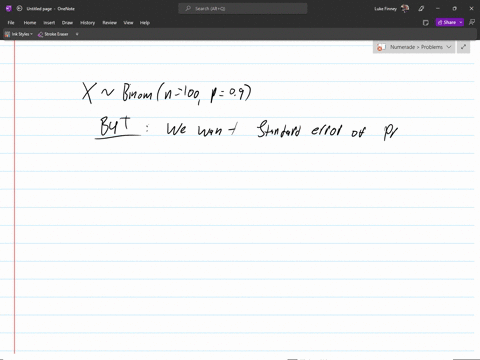
Task: Expand the Numerade > Problems notebook dropdown
Action: (x=449, y=47)
